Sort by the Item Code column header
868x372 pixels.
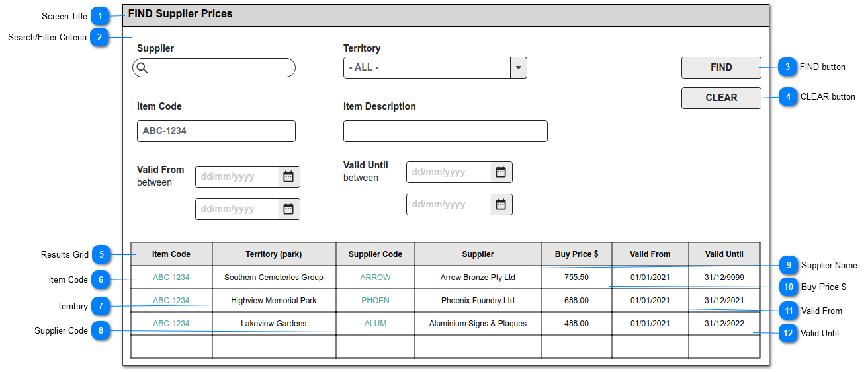point(171,254)
